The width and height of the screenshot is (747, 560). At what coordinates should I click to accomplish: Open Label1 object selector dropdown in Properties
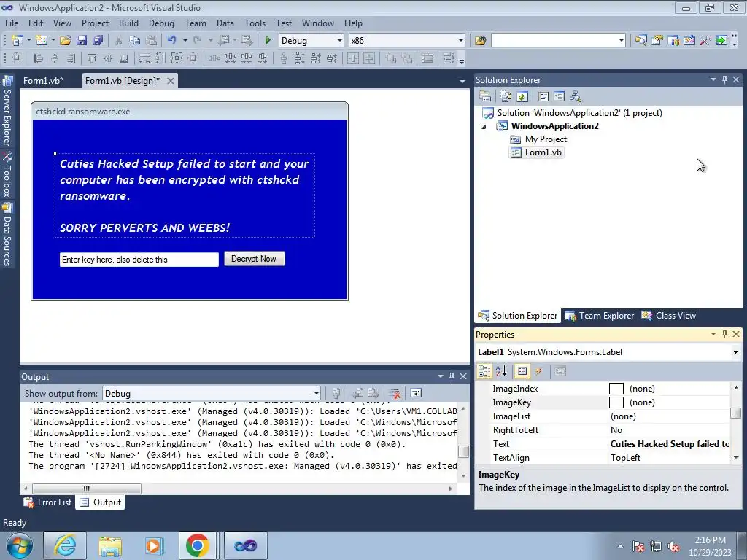click(735, 352)
